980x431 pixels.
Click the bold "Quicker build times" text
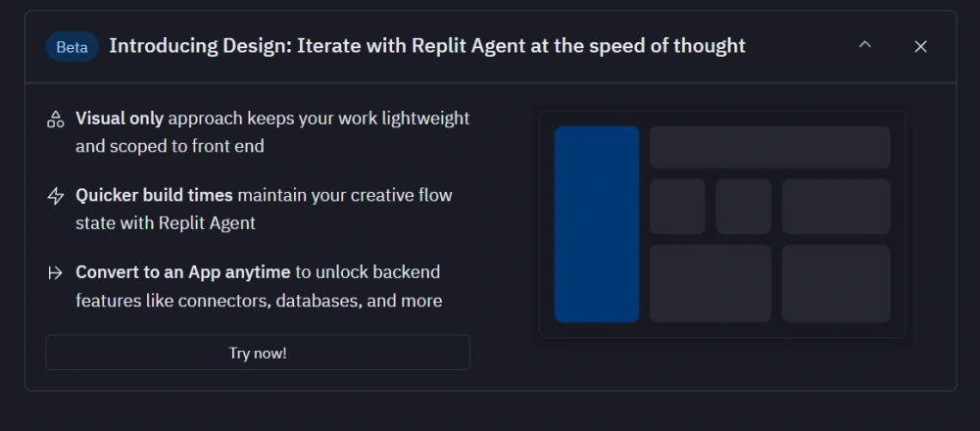tap(154, 195)
